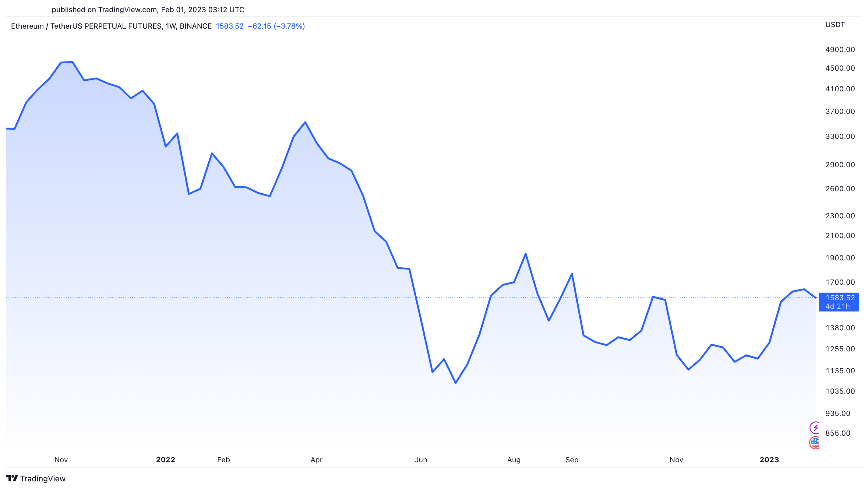Click the -62.15 (-3.78%) change text
Viewport: 868px width, 489px height.
pyautogui.click(x=276, y=26)
